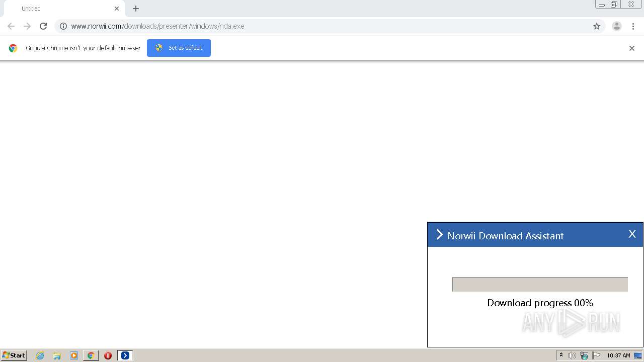This screenshot has height=362, width=644.
Task: Close the Untitled tab
Action: click(x=117, y=9)
